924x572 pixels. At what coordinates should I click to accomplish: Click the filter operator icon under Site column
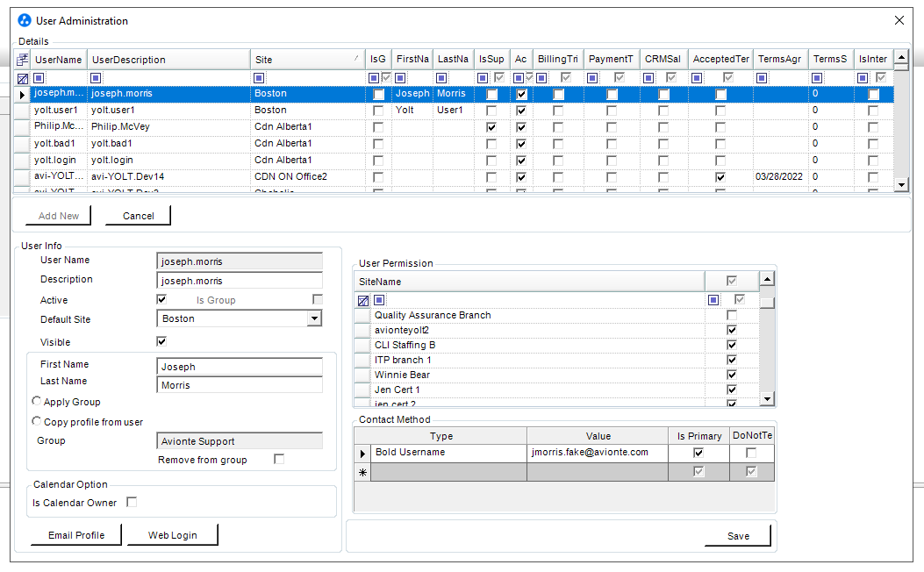[x=259, y=78]
